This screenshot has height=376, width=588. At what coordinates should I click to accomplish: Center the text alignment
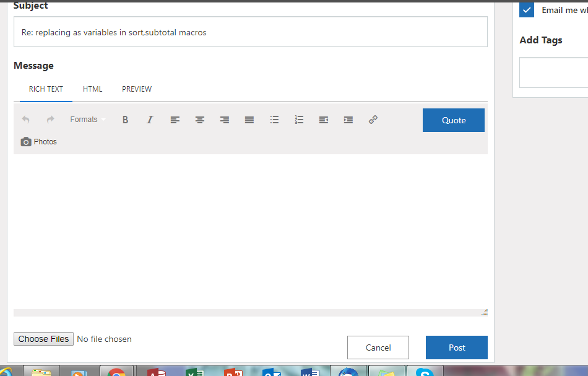[x=200, y=120]
